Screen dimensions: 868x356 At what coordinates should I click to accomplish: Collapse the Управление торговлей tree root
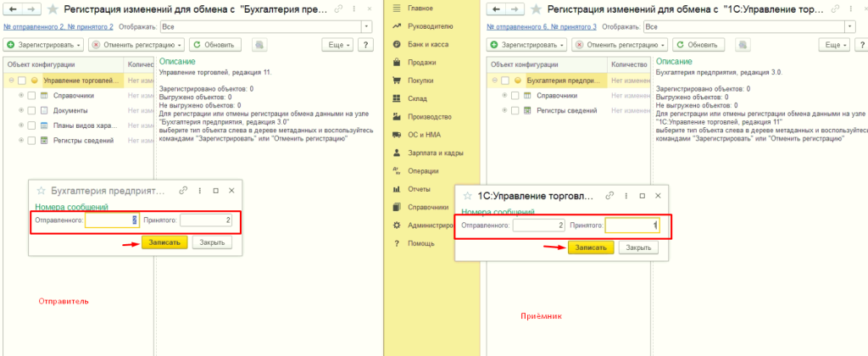(x=12, y=81)
